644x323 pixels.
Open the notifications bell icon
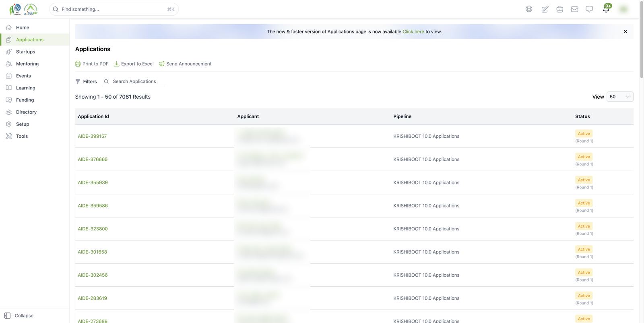[606, 9]
